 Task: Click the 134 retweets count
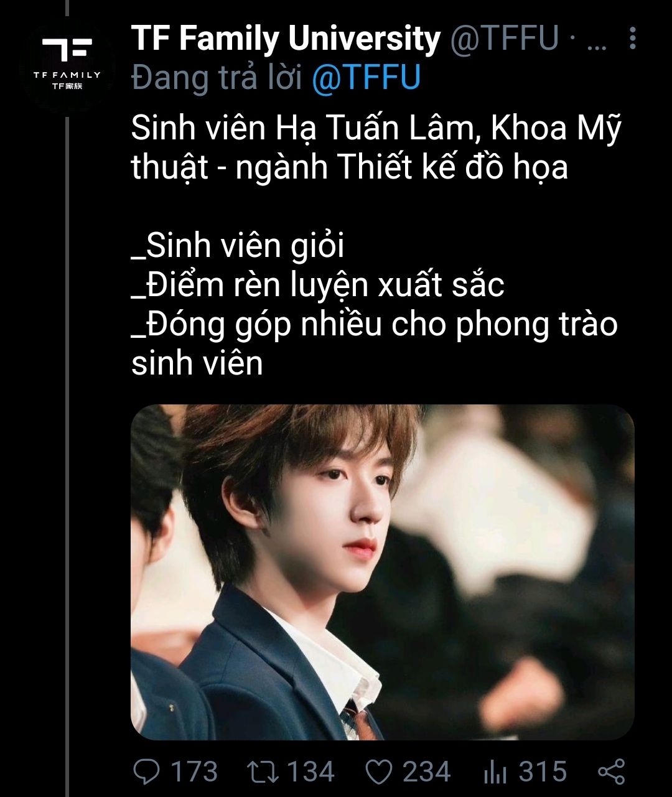(310, 772)
